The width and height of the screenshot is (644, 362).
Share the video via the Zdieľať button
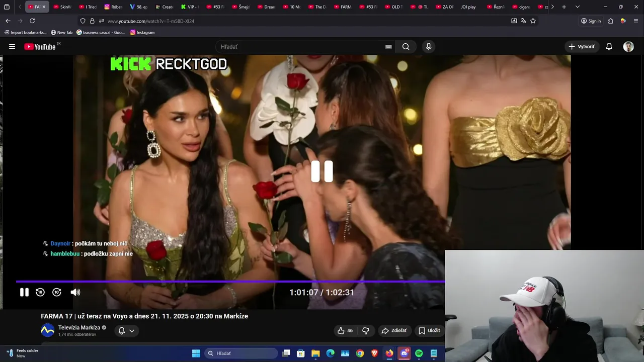394,331
